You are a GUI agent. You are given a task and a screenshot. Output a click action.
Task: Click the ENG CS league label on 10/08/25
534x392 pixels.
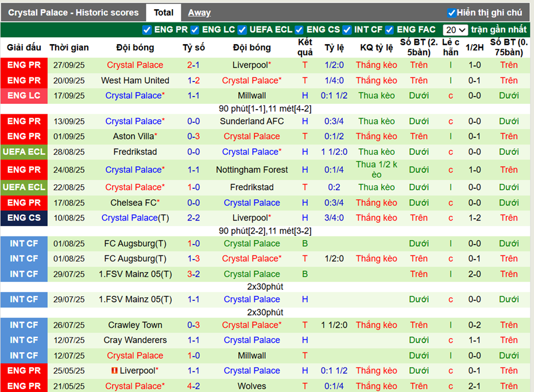click(x=24, y=218)
